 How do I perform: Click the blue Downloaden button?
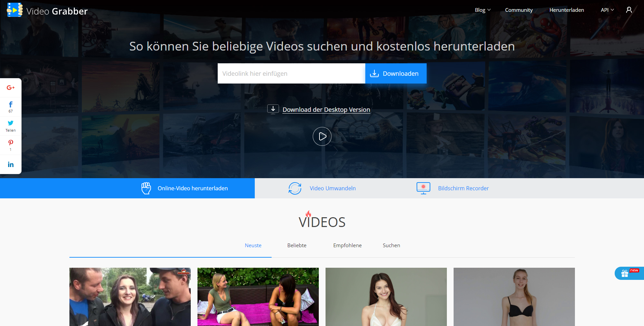click(x=396, y=73)
